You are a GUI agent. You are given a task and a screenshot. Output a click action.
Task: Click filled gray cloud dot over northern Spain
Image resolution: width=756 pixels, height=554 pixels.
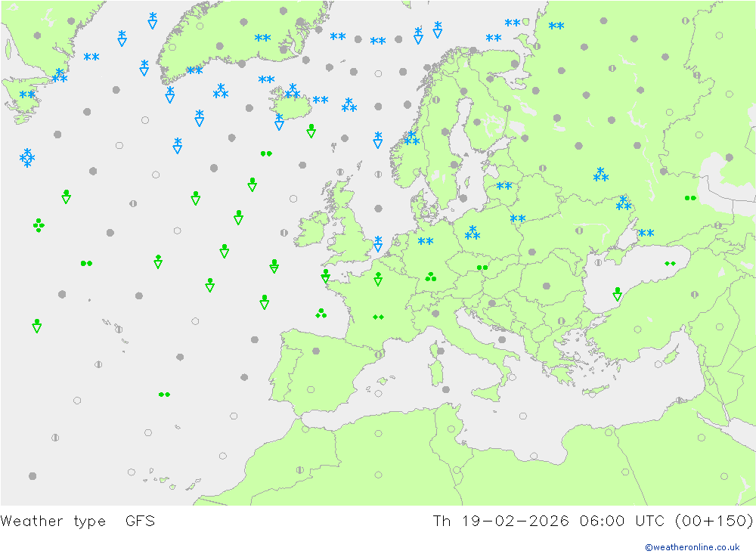click(x=316, y=351)
